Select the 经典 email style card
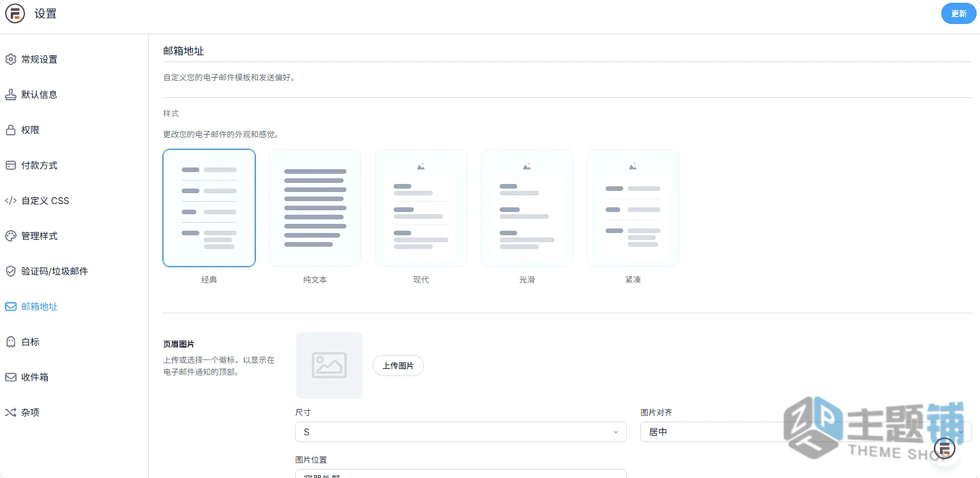Screen dimensions: 980x478 point(209,208)
